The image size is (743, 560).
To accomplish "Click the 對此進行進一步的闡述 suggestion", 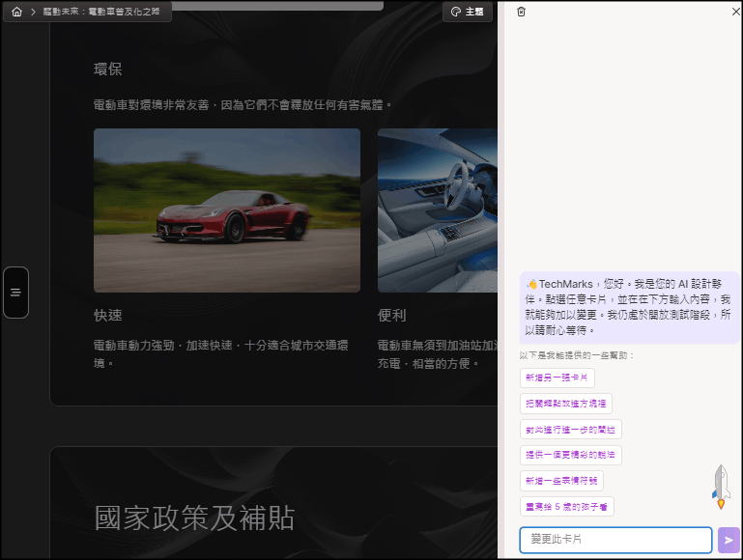I will 570,430.
